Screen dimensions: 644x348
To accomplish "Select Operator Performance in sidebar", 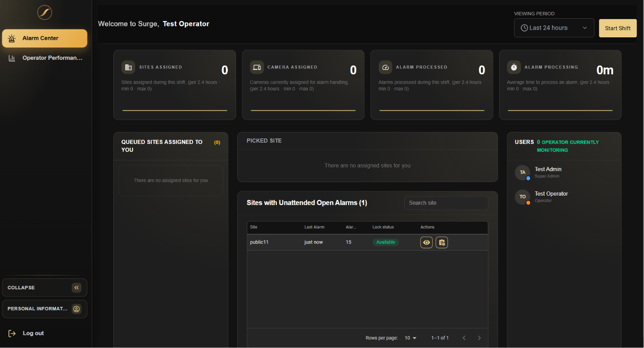I will [x=45, y=58].
